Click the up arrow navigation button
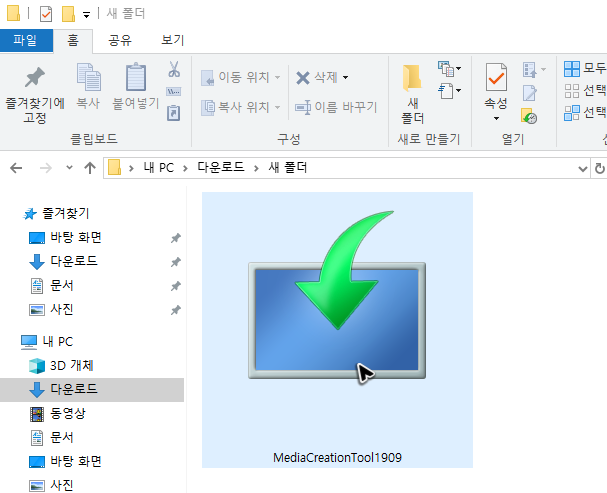 click(x=90, y=168)
